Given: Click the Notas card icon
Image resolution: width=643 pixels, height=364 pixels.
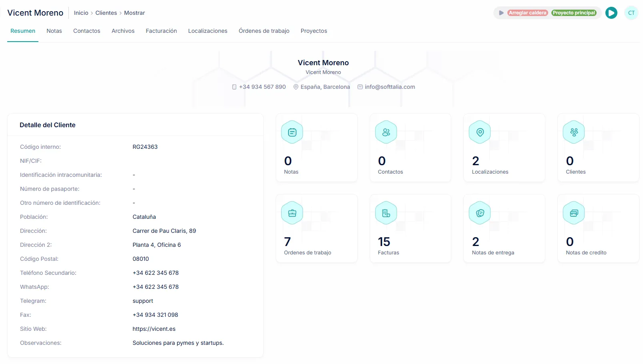Looking at the screenshot, I should pos(292,132).
